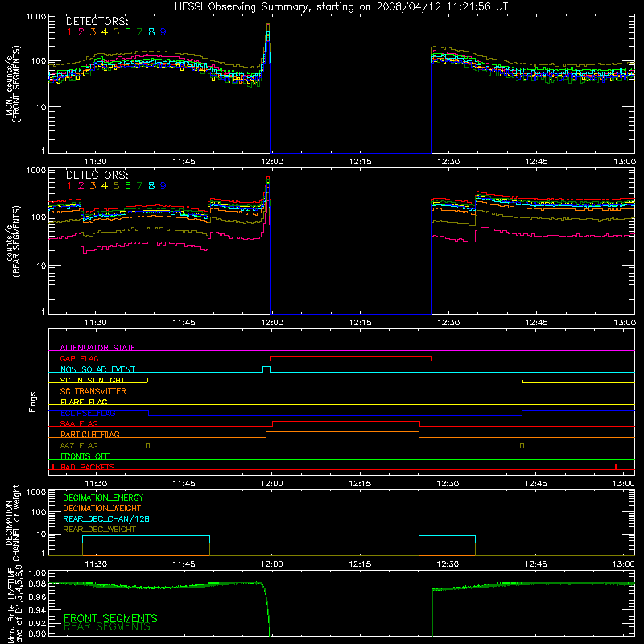Pick detector 8 legend number in rear segments plot
644x644 pixels.
pyautogui.click(x=151, y=186)
